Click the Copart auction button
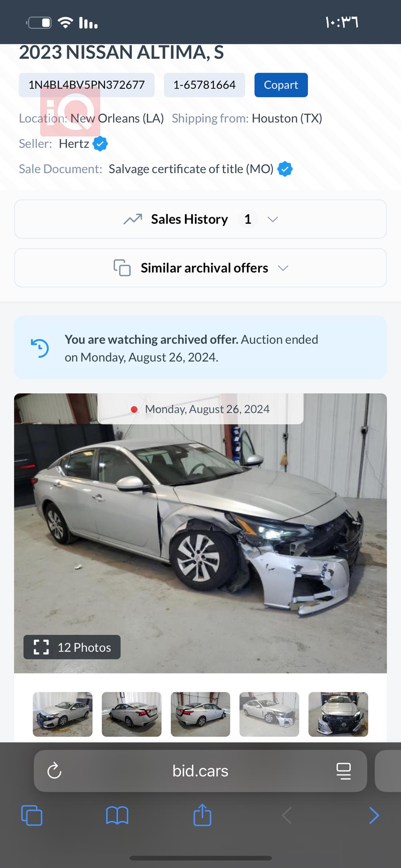 [281, 85]
